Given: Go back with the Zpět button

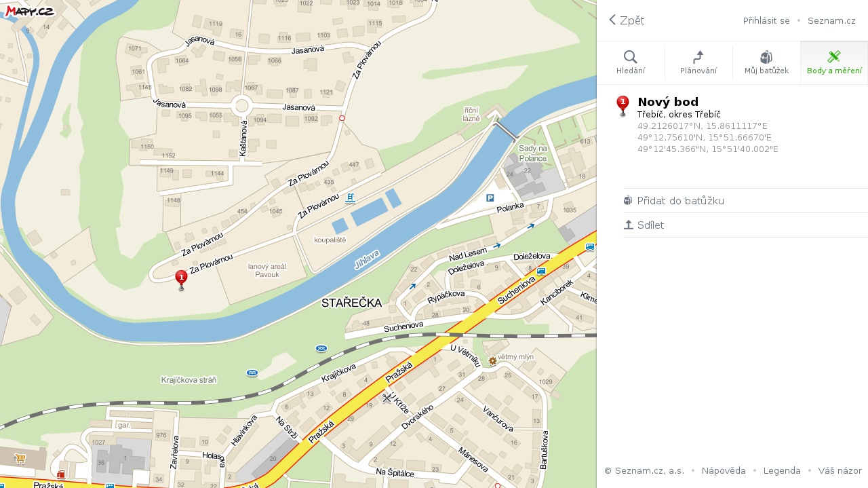Looking at the screenshot, I should tap(627, 20).
